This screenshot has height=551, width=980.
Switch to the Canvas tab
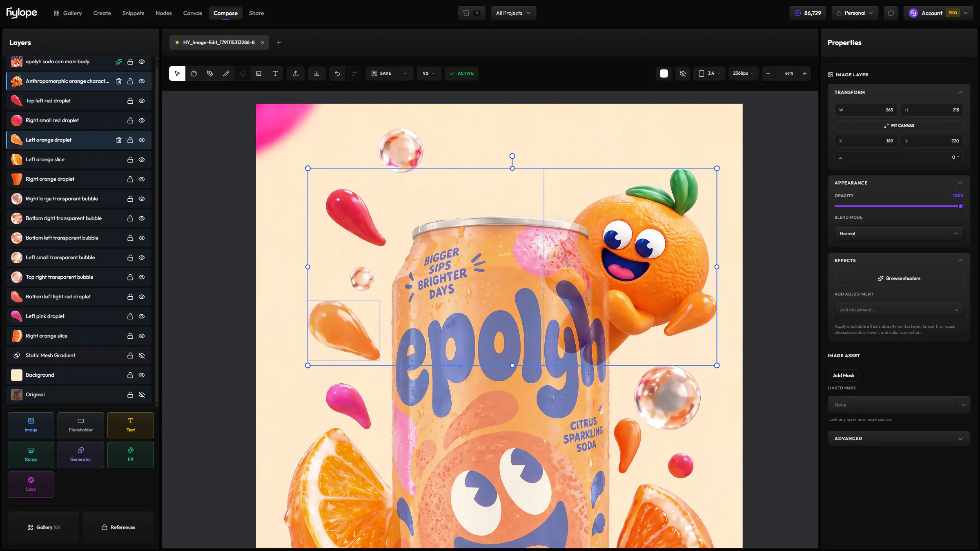[x=193, y=13]
